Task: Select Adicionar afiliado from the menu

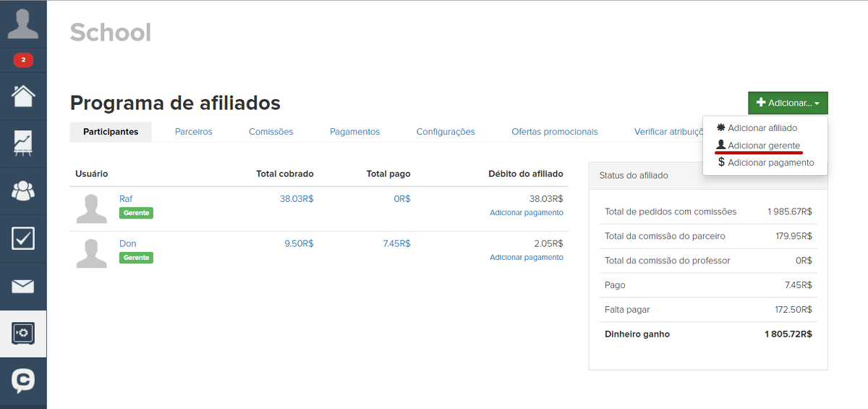Action: click(x=762, y=128)
